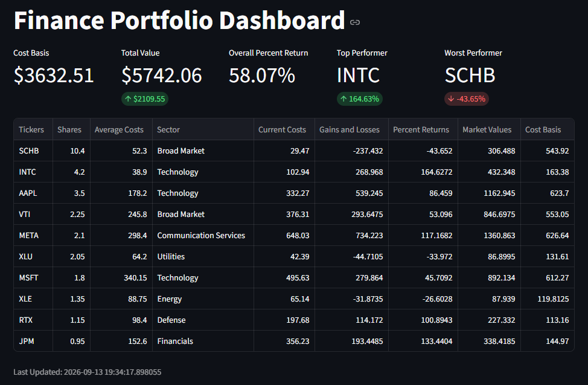
Task: Click the Financials sector cell
Action: [x=203, y=341]
